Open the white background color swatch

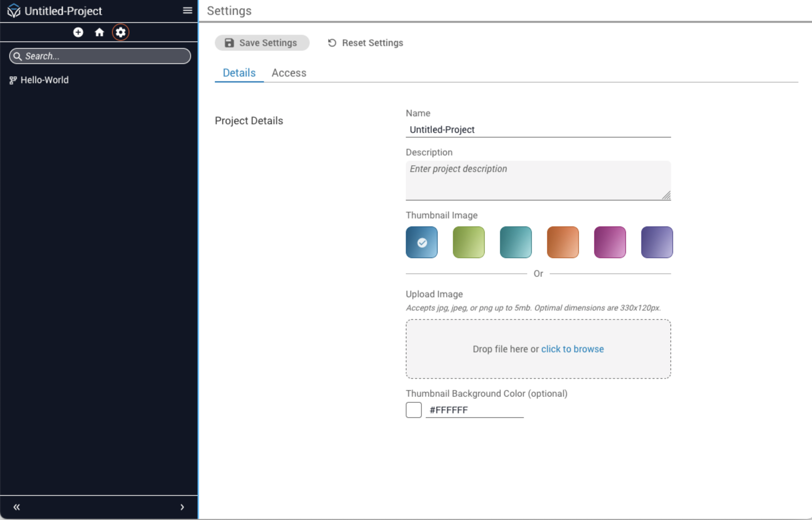pos(413,410)
